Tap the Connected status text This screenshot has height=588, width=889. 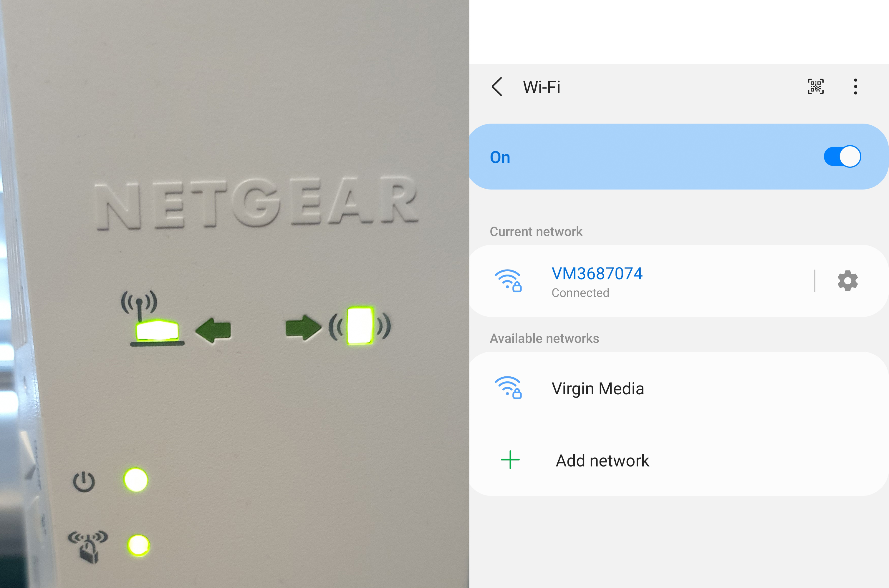pyautogui.click(x=580, y=293)
